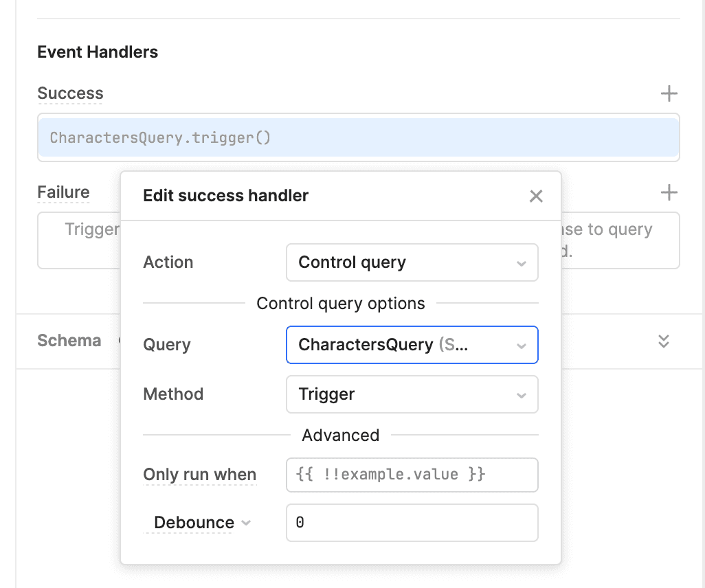Click the Success label with dotted underline
Viewport: 705px width, 588px height.
[x=70, y=93]
